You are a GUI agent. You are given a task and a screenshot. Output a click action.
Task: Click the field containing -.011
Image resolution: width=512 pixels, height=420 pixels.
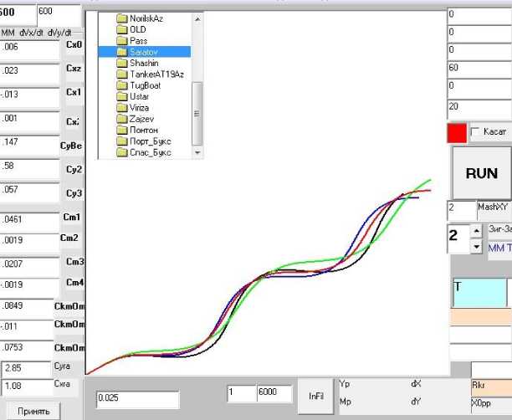pos(27,330)
